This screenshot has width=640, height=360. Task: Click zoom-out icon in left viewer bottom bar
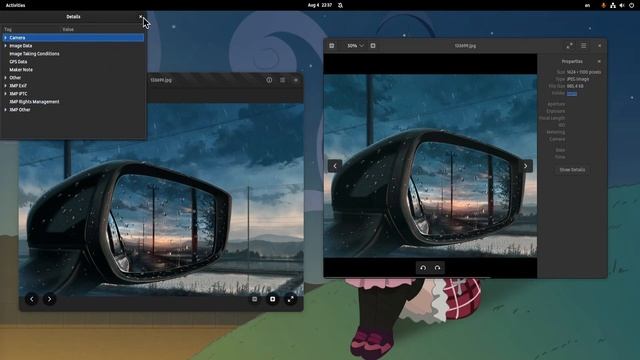click(x=254, y=299)
